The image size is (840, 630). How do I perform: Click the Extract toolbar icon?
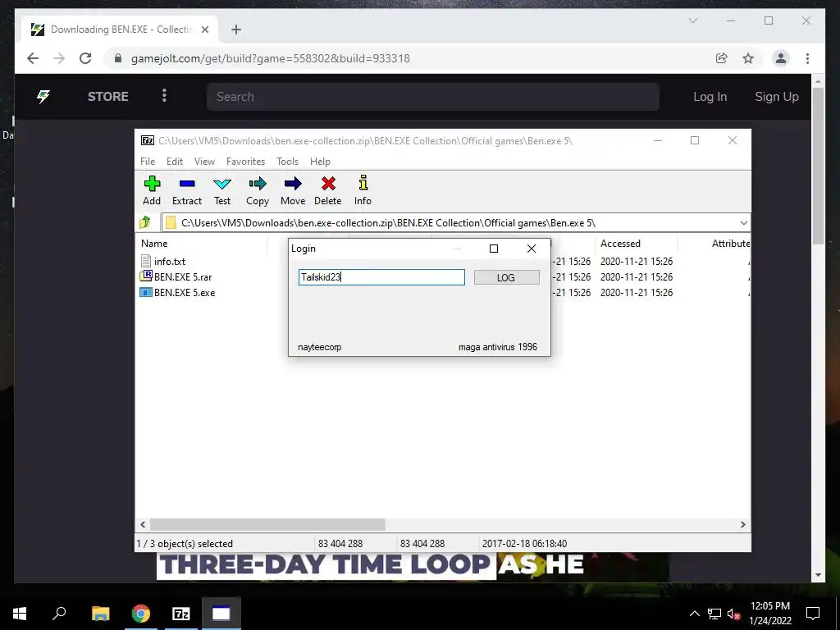point(187,185)
